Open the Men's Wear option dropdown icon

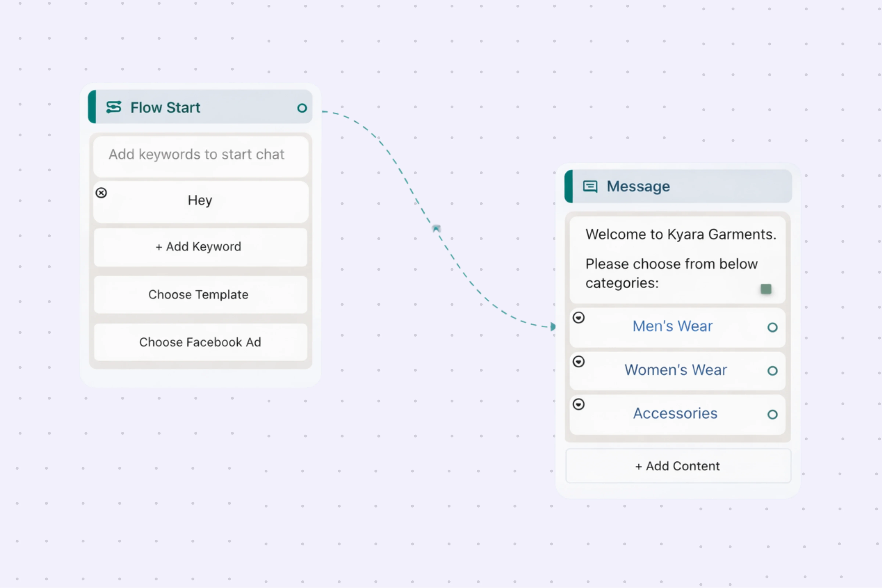579,318
